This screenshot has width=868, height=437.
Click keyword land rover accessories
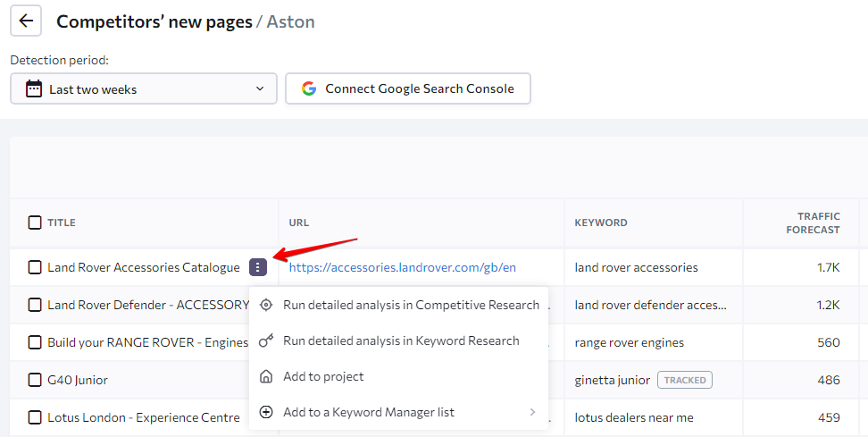pos(636,267)
